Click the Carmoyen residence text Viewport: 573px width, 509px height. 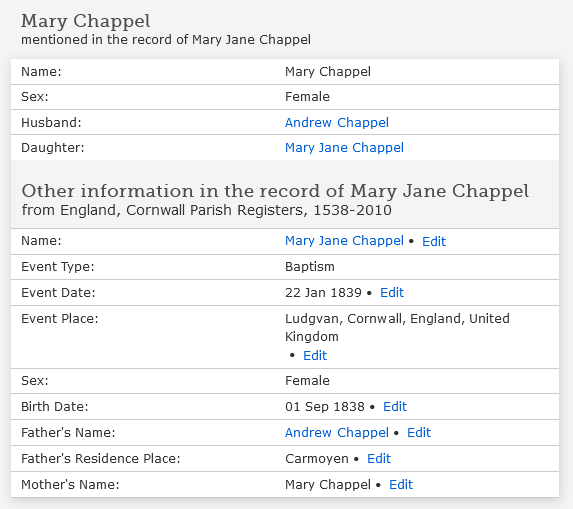[316, 458]
